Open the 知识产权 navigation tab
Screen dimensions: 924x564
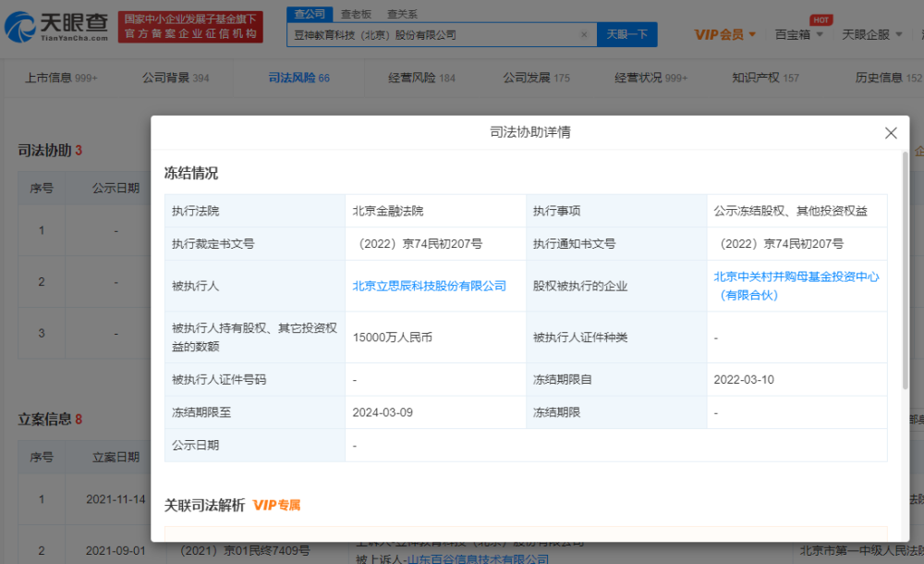coord(765,79)
